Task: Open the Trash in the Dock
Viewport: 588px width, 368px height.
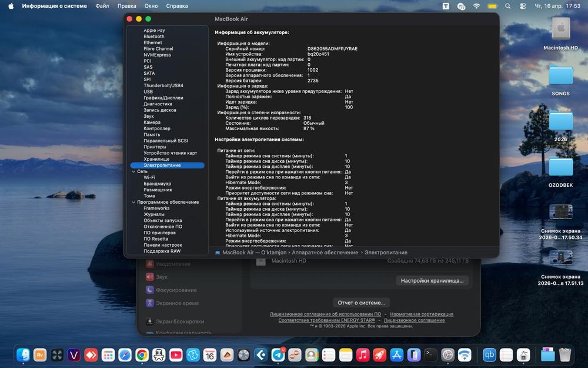Action: pos(564,355)
